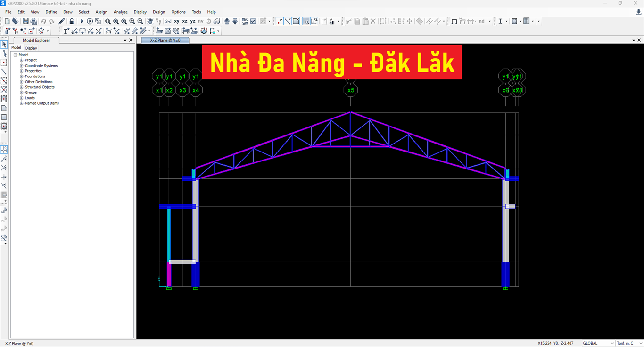Click the Draw Frame/Cable I-beam icon
This screenshot has height=347, width=644.
66,31
